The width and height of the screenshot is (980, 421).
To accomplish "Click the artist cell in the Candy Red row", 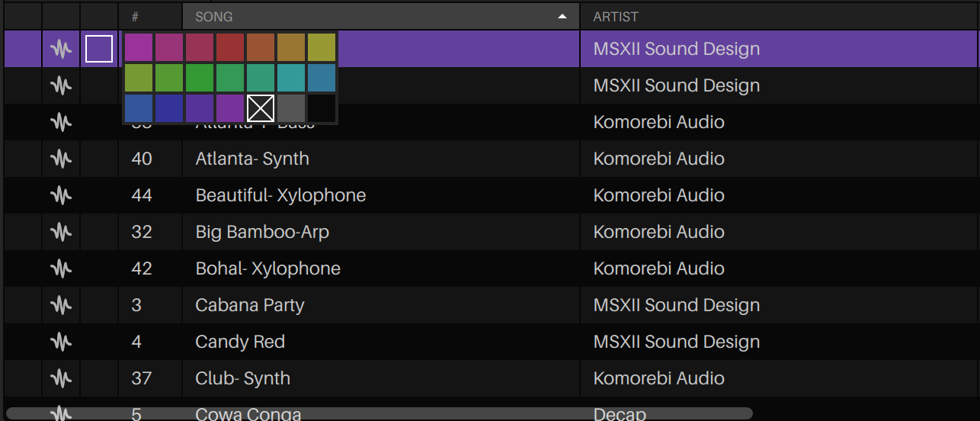I will [x=780, y=342].
